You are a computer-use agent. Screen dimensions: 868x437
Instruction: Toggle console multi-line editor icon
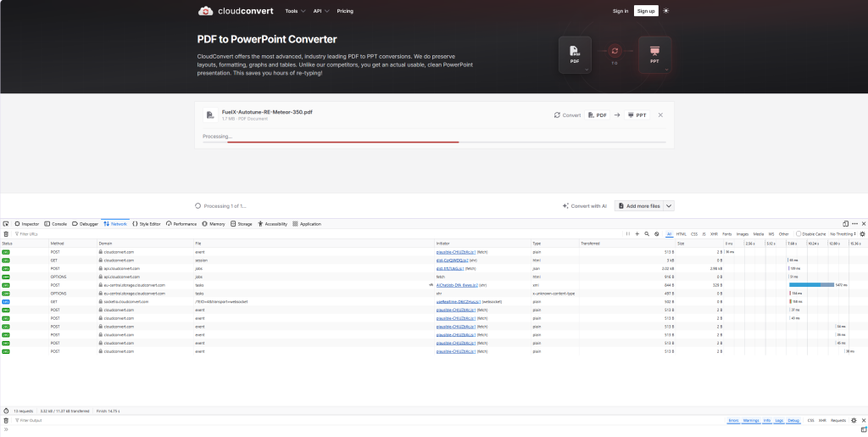pos(864,429)
